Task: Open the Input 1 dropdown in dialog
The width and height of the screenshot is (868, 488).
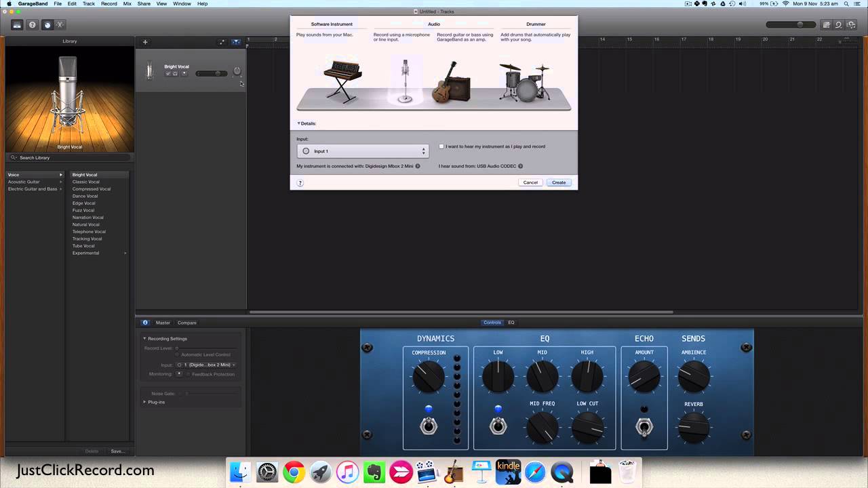Action: pyautogui.click(x=363, y=151)
